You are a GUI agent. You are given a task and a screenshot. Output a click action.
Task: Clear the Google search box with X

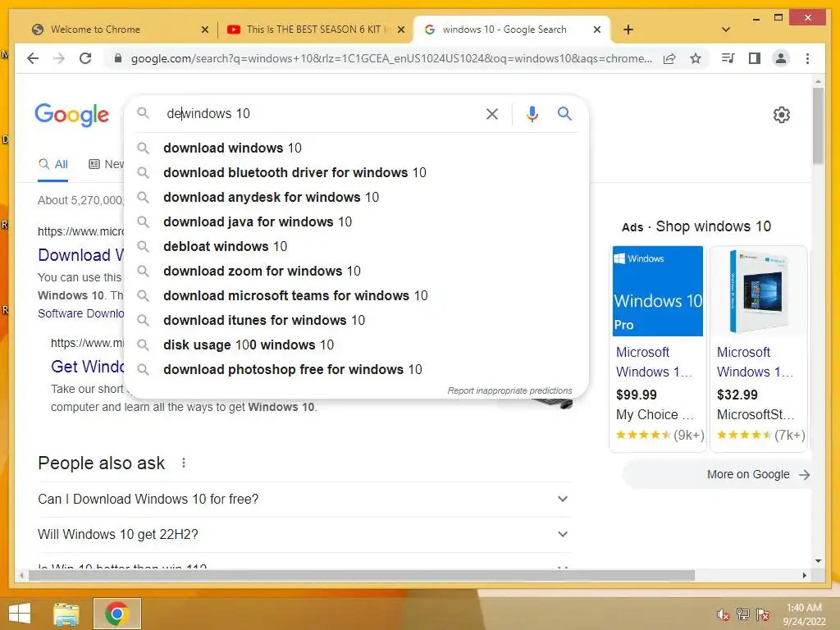[x=492, y=113]
